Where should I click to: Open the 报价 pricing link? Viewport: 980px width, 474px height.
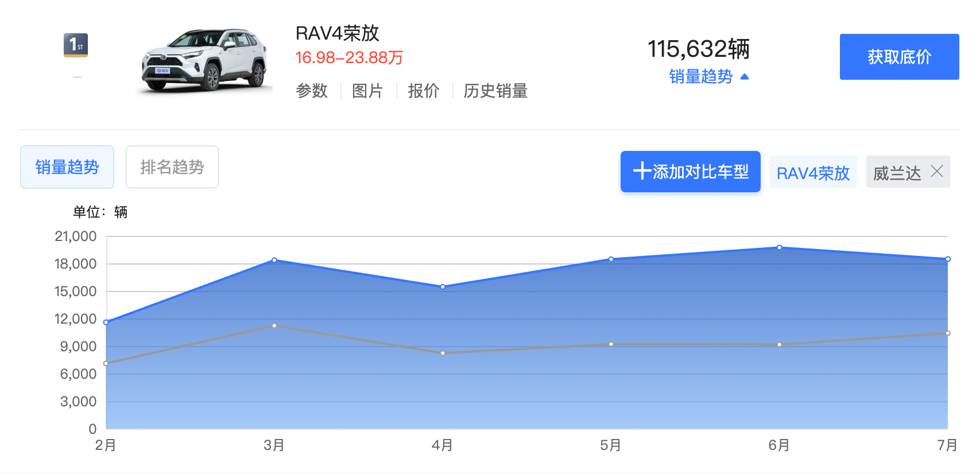[423, 91]
